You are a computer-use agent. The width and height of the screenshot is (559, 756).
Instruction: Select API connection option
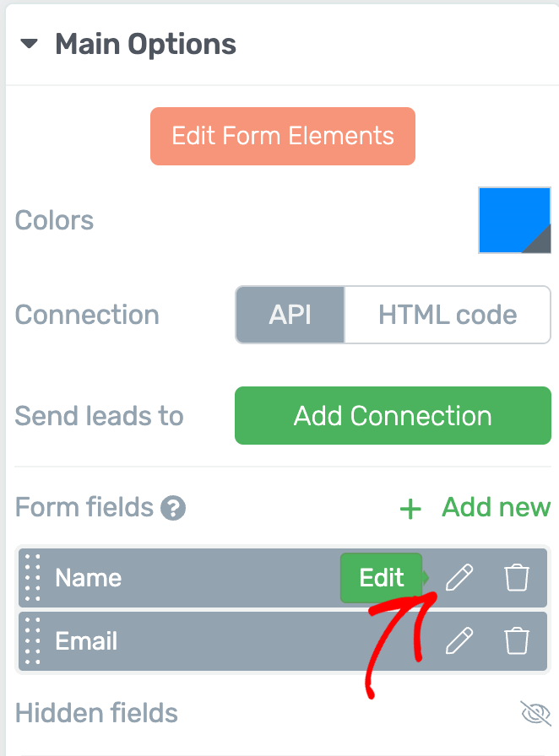coord(290,315)
